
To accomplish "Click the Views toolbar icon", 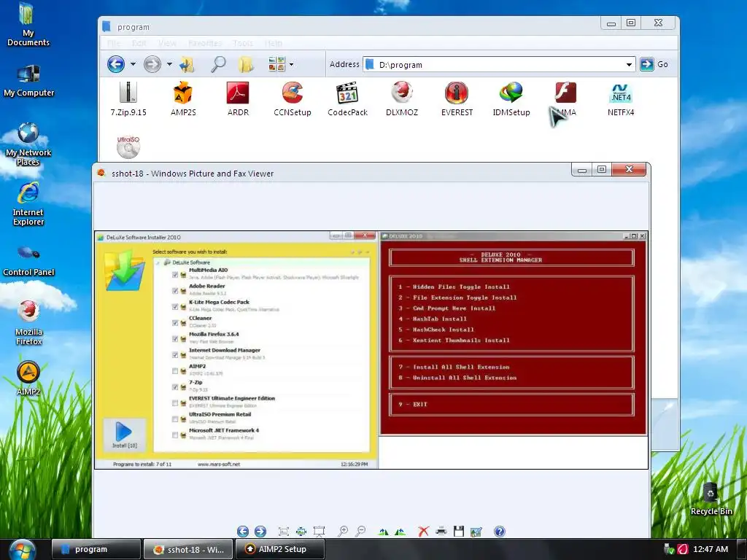I will pyautogui.click(x=276, y=64).
